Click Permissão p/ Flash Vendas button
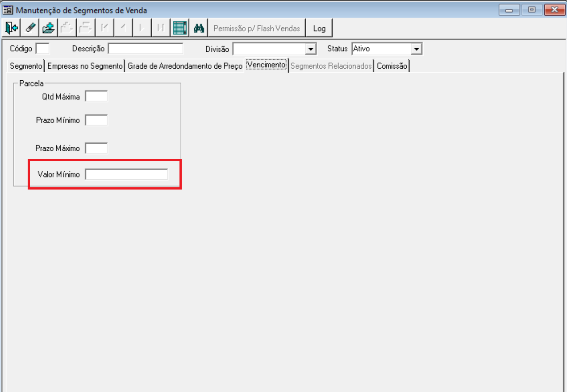Image resolution: width=567 pixels, height=392 pixels. pyautogui.click(x=257, y=28)
